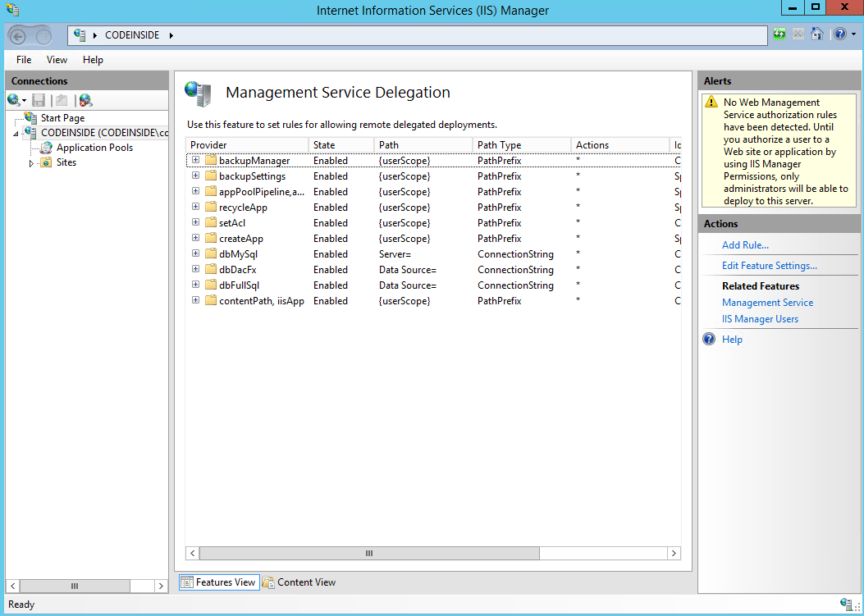Expand the recycleApp rule row
864x616 pixels.
pos(195,207)
